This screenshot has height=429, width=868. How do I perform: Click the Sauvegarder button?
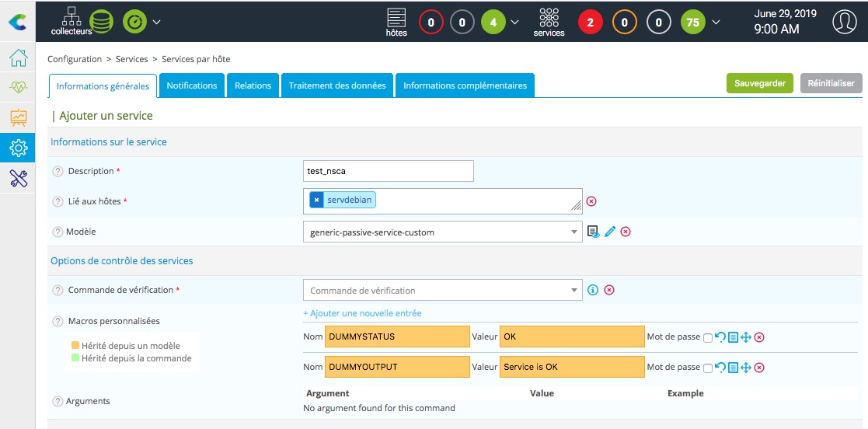[760, 83]
